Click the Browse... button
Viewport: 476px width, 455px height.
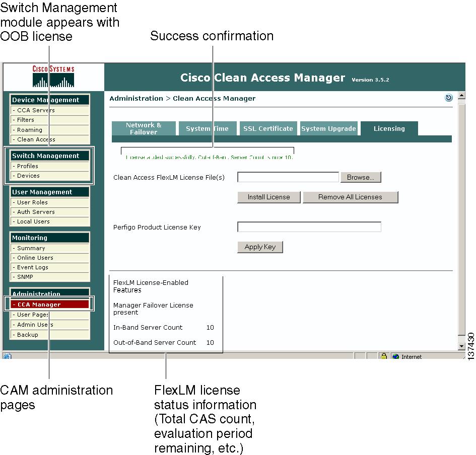pyautogui.click(x=361, y=177)
